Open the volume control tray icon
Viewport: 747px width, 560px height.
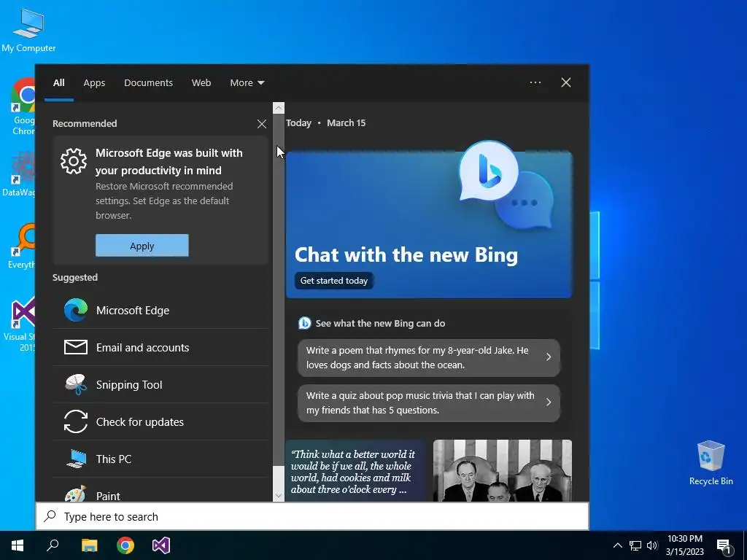point(652,545)
